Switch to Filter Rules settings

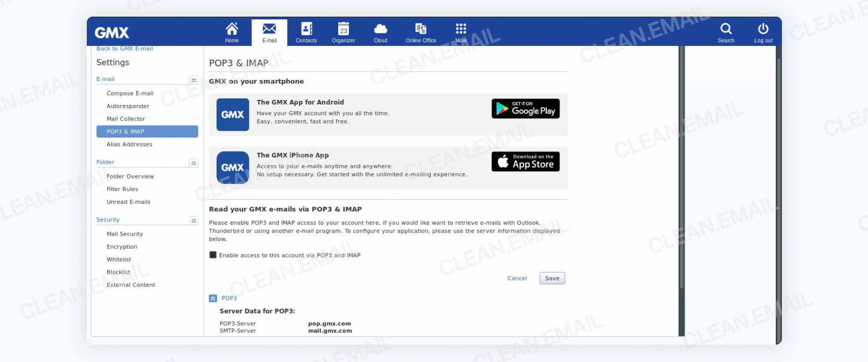122,189
